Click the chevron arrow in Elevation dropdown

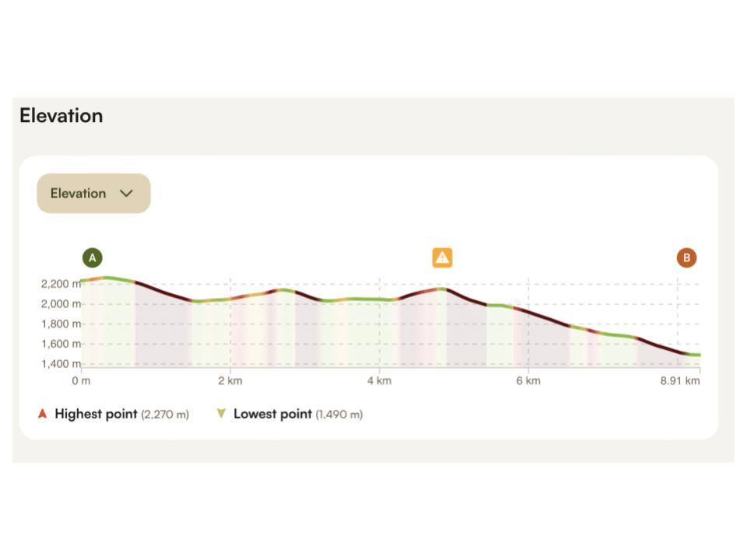(127, 194)
